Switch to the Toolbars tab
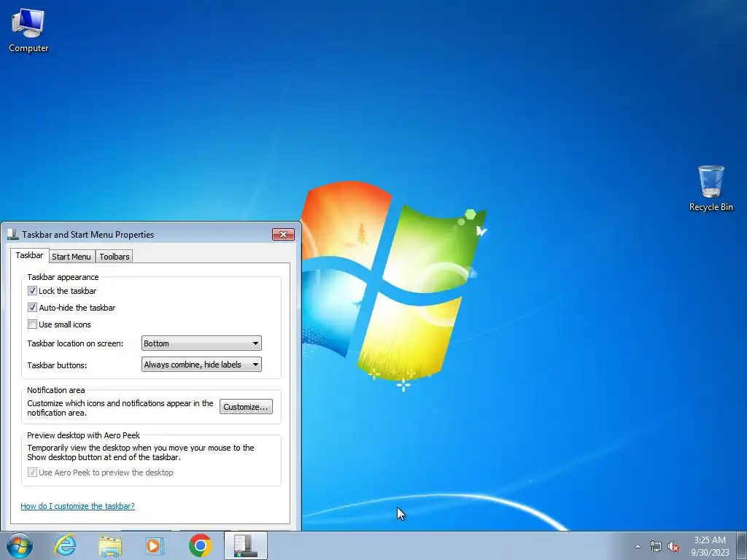 tap(115, 257)
